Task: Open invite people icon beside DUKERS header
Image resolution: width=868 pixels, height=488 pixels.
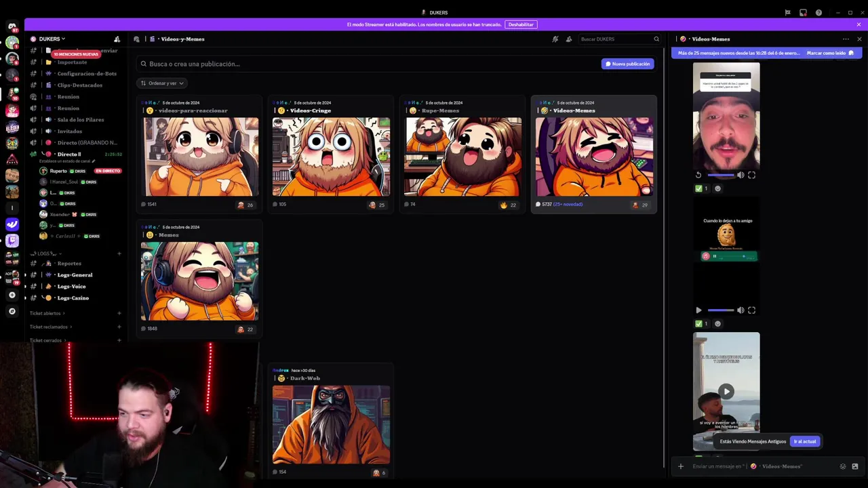Action: click(x=117, y=39)
